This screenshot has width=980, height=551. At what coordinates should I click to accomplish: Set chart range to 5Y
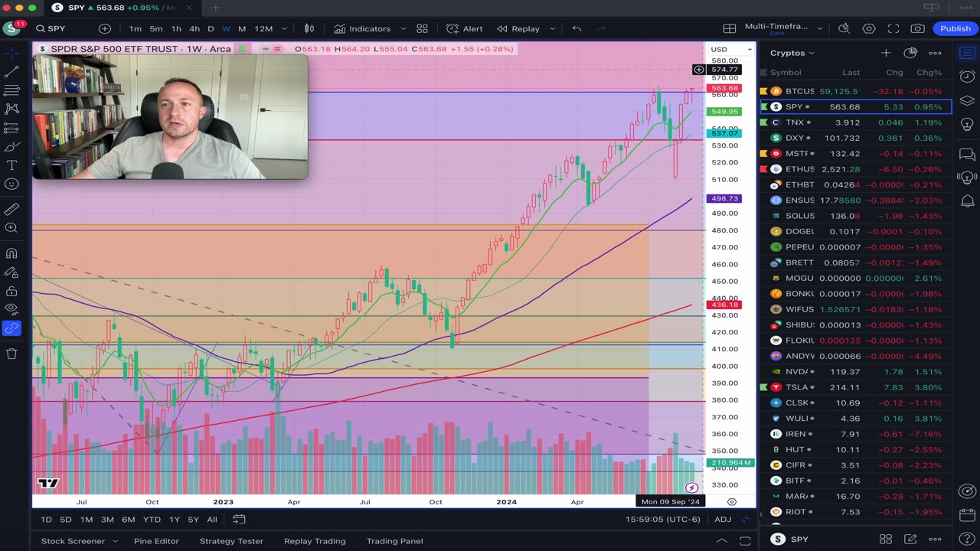(x=194, y=520)
